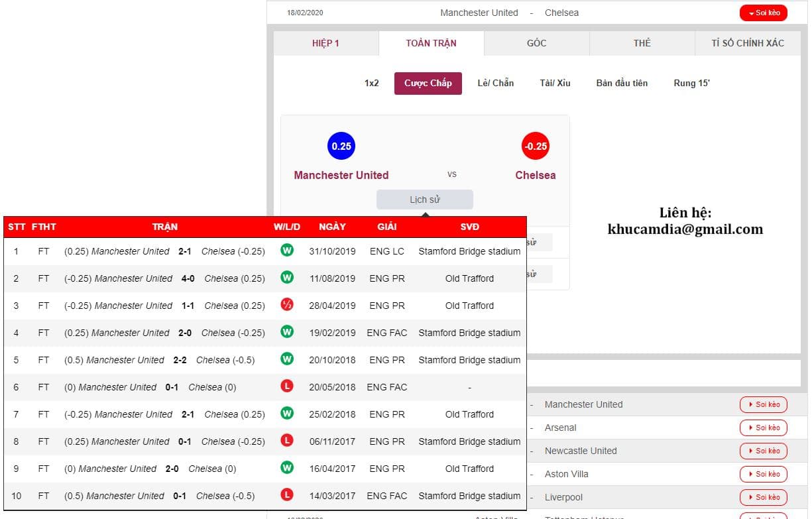The height and width of the screenshot is (519, 812).
Task: Click the L icon for 20/05/2018 match
Action: [x=287, y=386]
